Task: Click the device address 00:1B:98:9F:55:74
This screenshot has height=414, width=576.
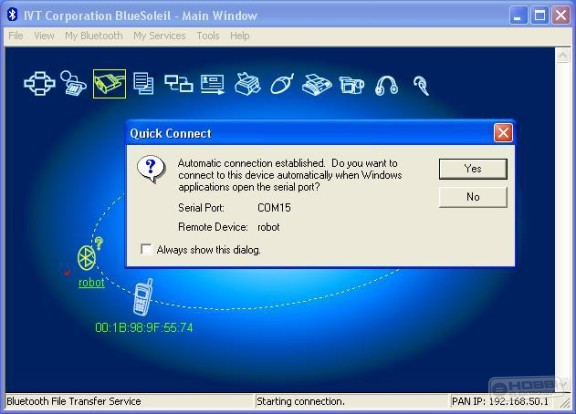Action: pyautogui.click(x=144, y=327)
